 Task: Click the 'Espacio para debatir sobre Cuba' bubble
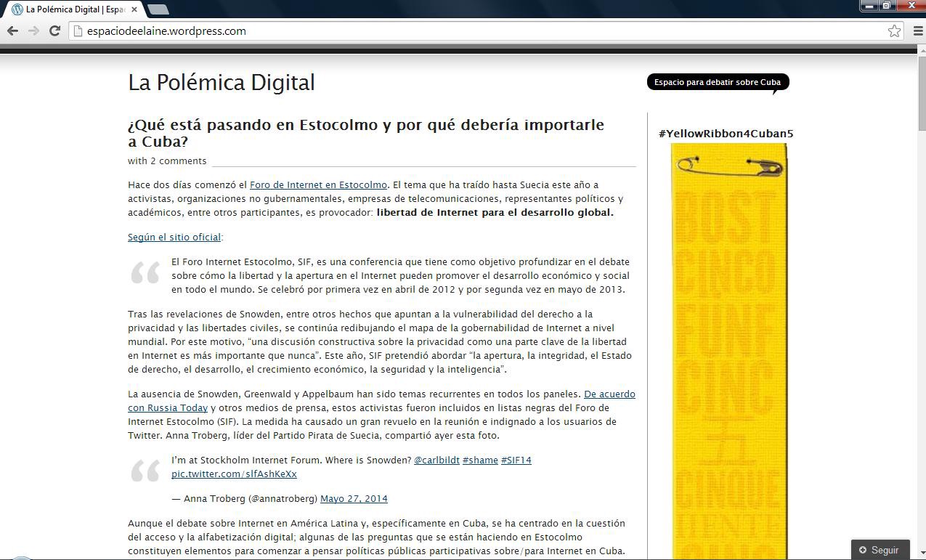click(718, 82)
